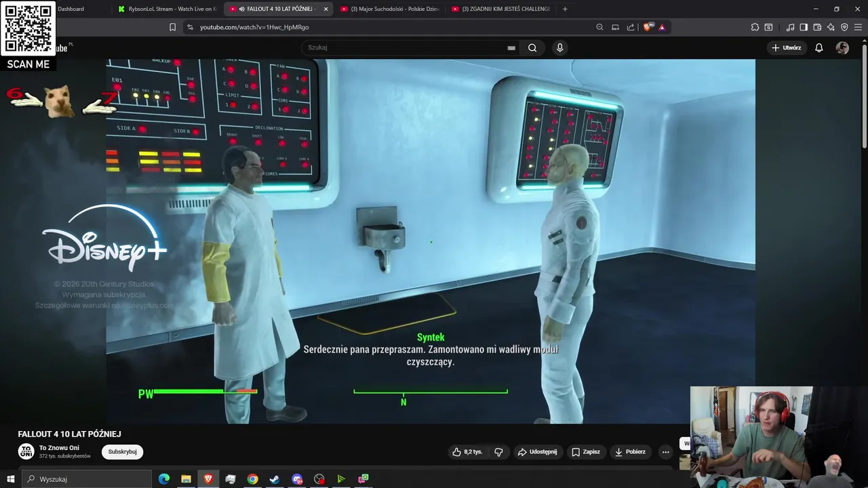This screenshot has height=488, width=868.
Task: Click the Zapisz save button
Action: tap(586, 451)
